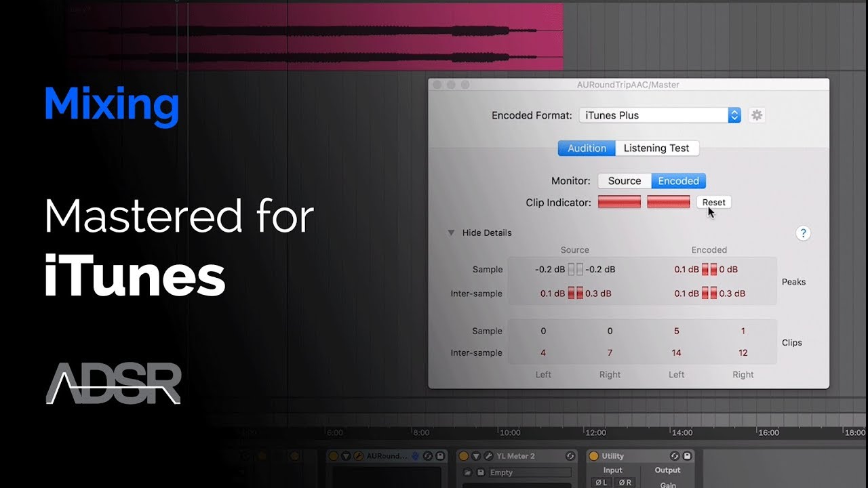Open the help question mark button
This screenshot has height=488, width=868.
803,233
